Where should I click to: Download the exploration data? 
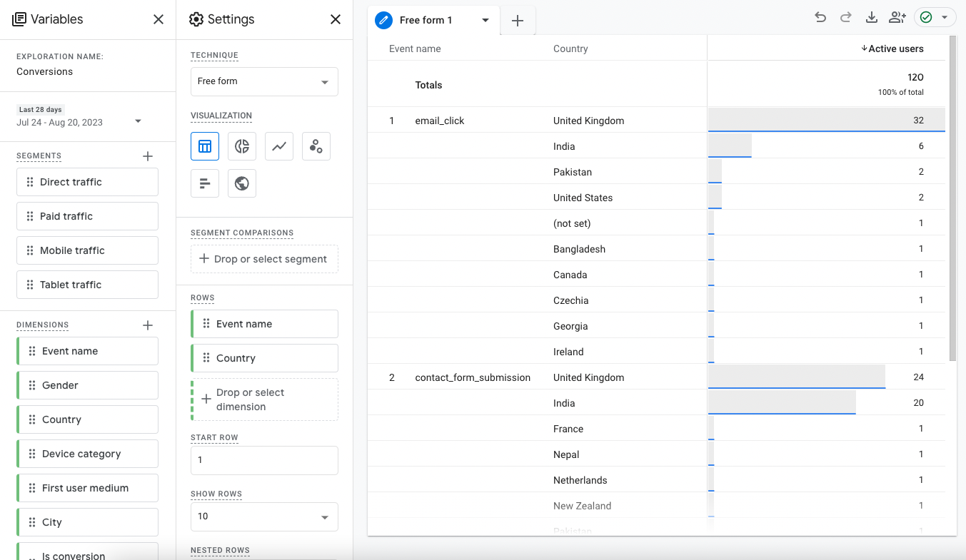click(871, 18)
